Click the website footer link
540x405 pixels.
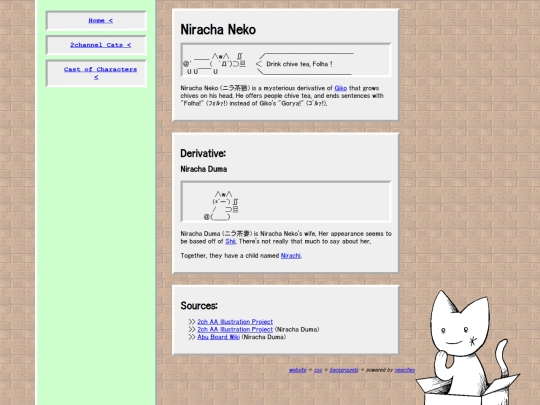(x=298, y=370)
